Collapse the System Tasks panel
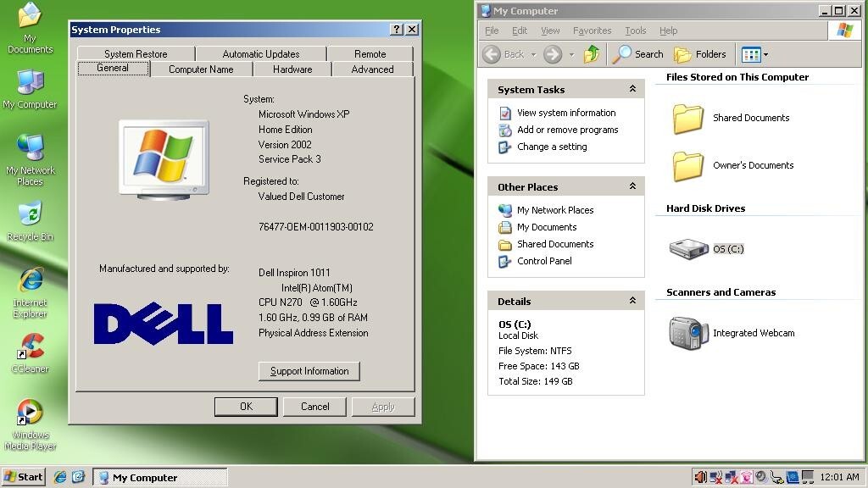Image resolution: width=868 pixels, height=488 pixels. point(632,89)
